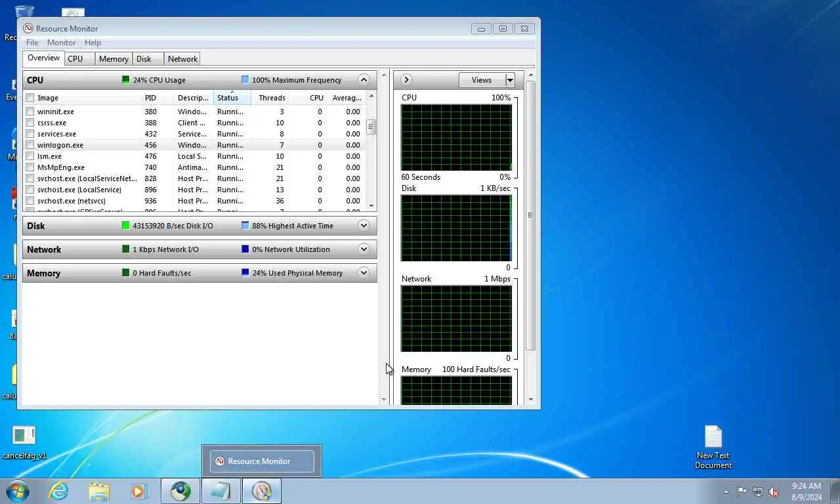Sort by the Threads column header
840x504 pixels.
coord(270,98)
